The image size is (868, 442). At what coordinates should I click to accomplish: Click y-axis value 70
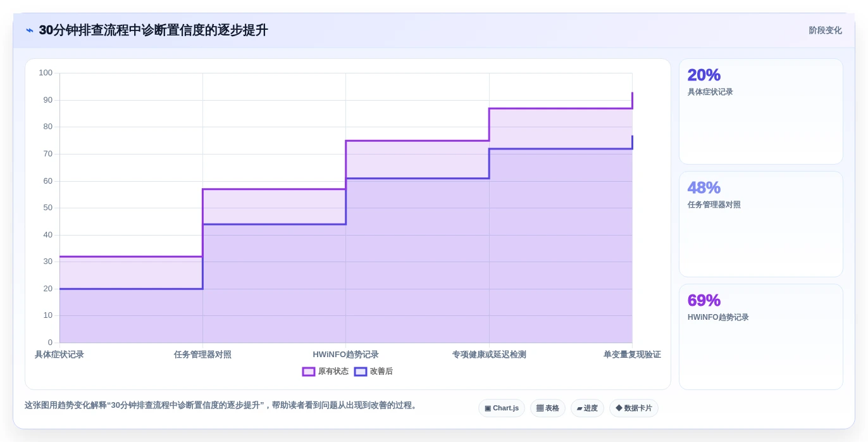(x=48, y=154)
